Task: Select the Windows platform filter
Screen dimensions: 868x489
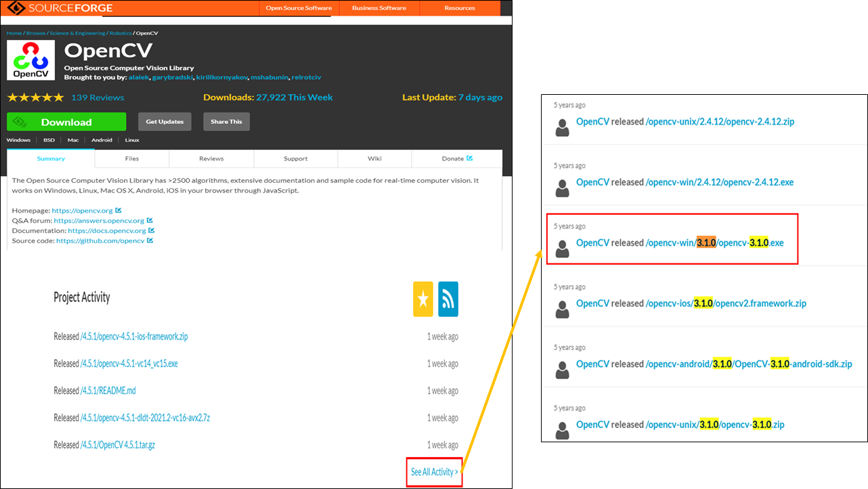Action: pos(18,140)
